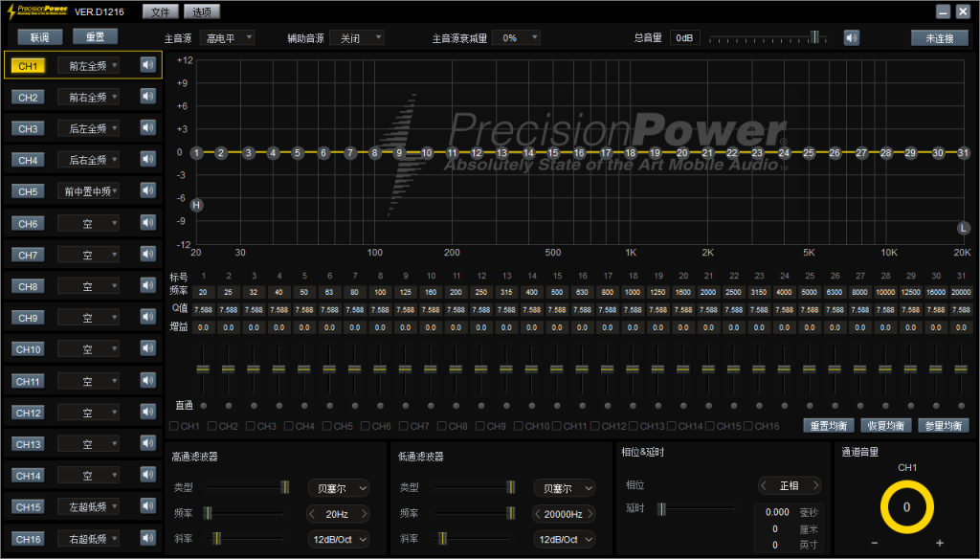This screenshot has width=980, height=559.
Task: Toggle bypass radio for band 31
Action: point(961,406)
